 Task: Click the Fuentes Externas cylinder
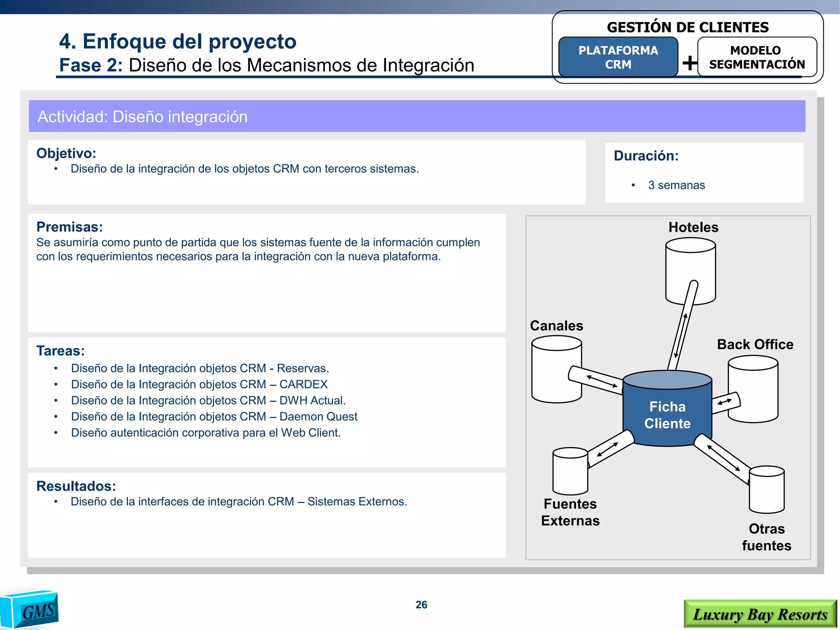[x=570, y=472]
